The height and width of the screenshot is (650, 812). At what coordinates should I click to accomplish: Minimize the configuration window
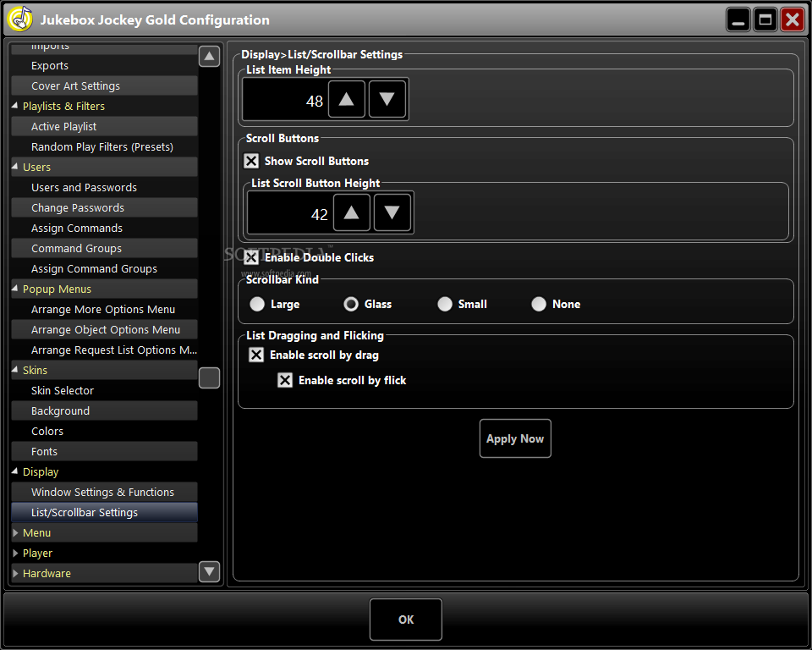pos(738,19)
